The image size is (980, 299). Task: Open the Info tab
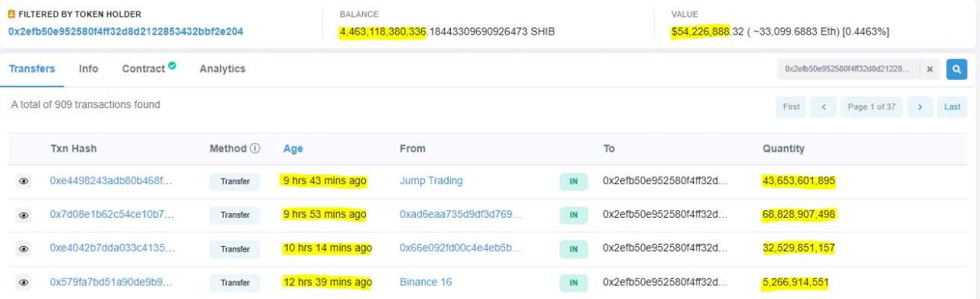coord(88,68)
